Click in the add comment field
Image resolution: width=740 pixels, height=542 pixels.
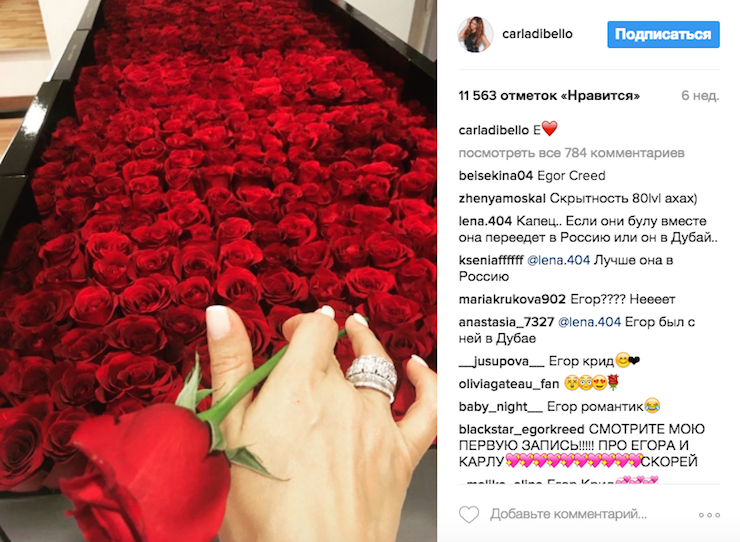click(x=568, y=514)
